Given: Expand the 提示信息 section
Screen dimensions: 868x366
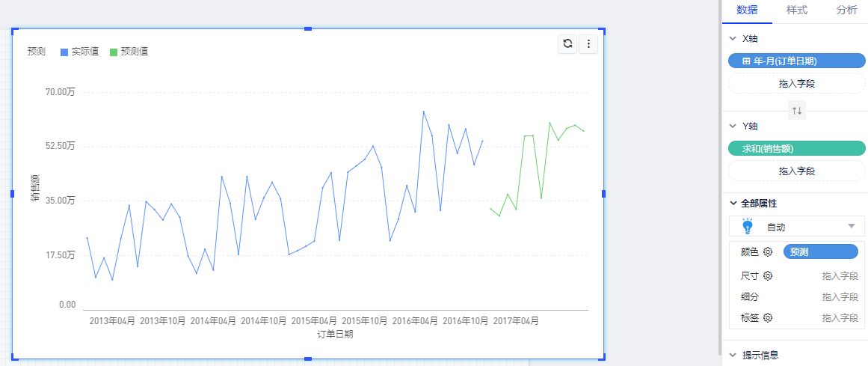Looking at the screenshot, I should pos(733,355).
